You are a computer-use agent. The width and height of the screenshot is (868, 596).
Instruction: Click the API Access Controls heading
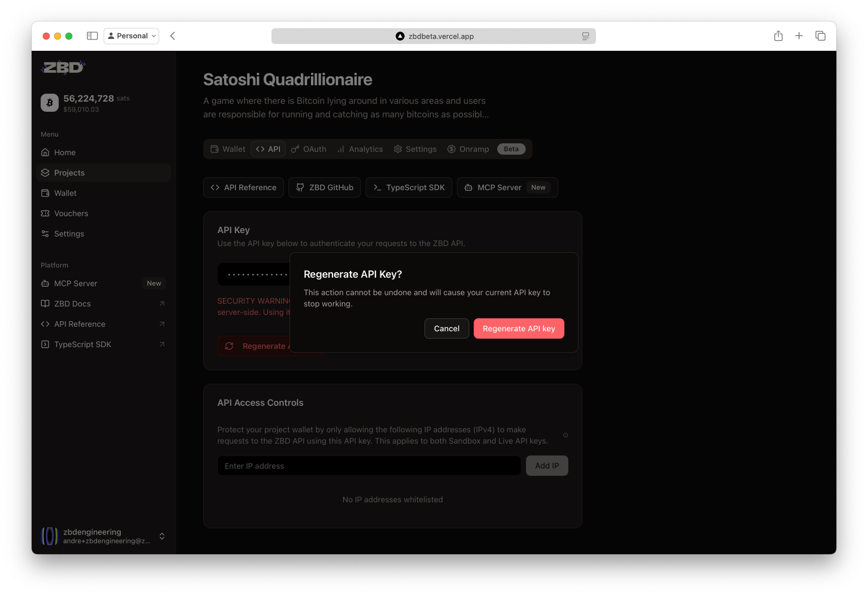coord(260,402)
